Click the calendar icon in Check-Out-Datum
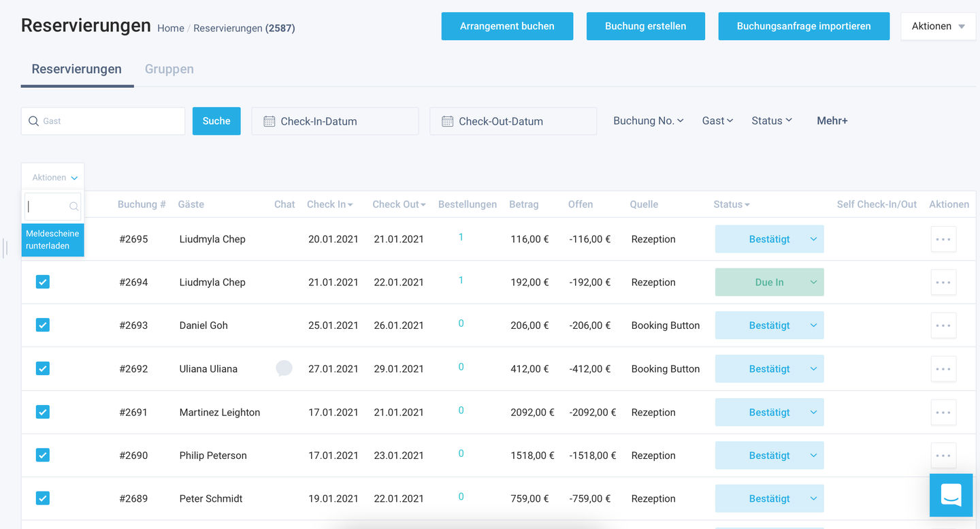The width and height of the screenshot is (980, 529). tap(447, 121)
